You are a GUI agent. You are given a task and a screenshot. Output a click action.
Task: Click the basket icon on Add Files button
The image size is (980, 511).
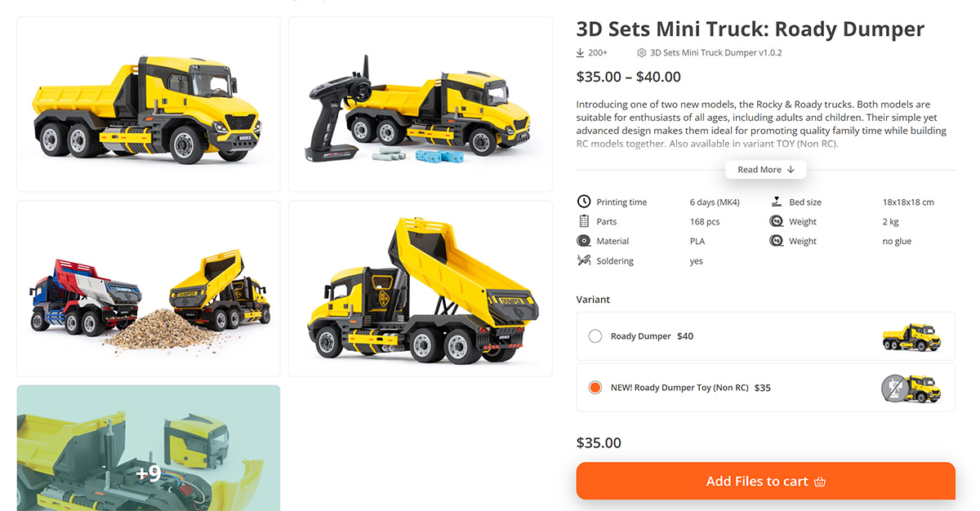coord(820,482)
